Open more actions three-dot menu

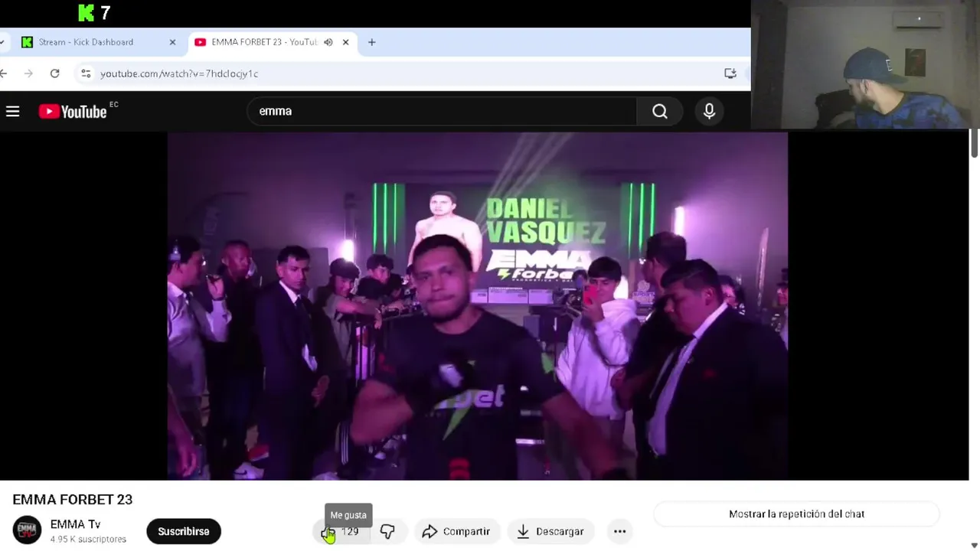620,531
